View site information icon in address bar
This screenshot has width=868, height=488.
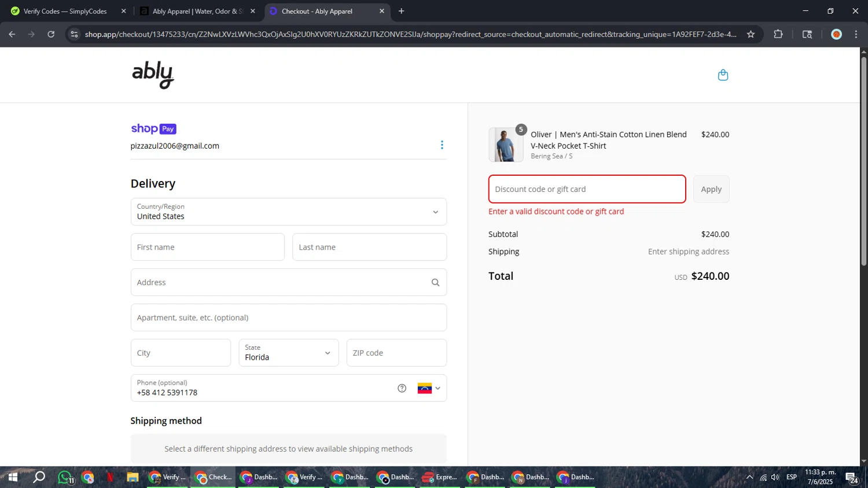(74, 35)
